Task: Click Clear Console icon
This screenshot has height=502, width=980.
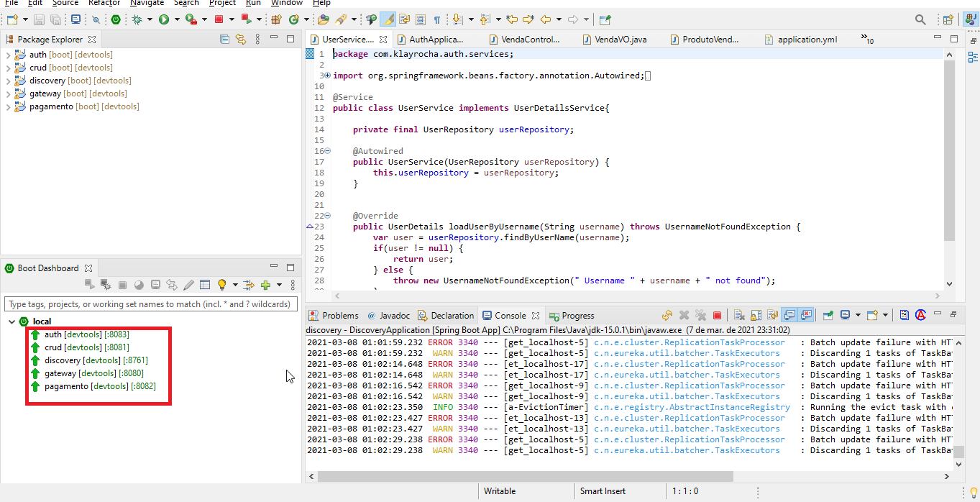Action: pos(738,315)
